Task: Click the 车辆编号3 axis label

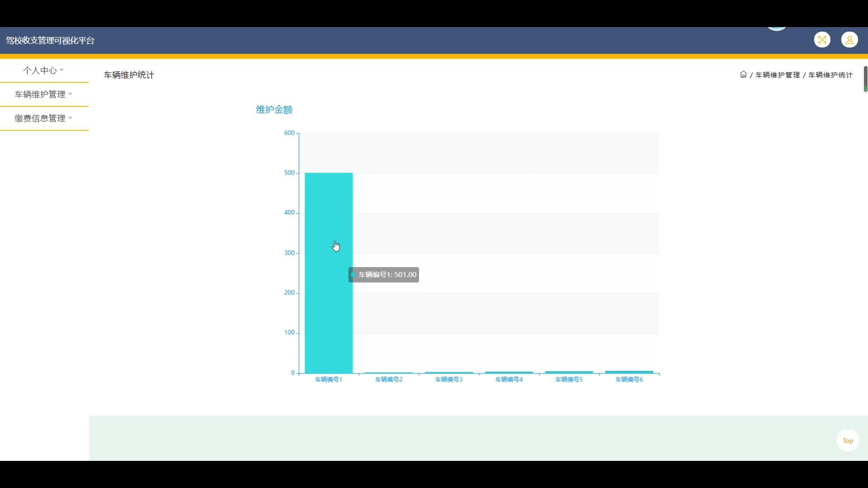Action: point(449,380)
